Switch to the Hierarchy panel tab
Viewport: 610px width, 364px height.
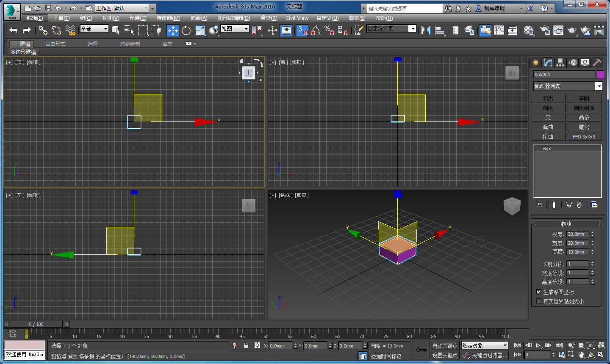[x=560, y=63]
